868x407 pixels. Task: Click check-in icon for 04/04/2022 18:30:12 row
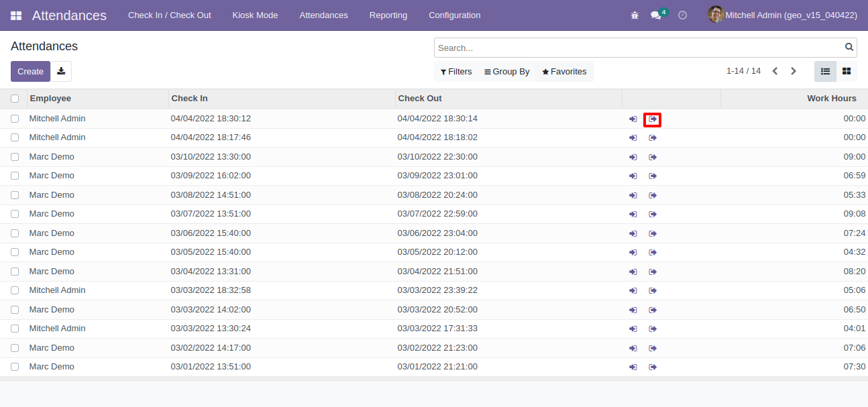click(x=633, y=119)
